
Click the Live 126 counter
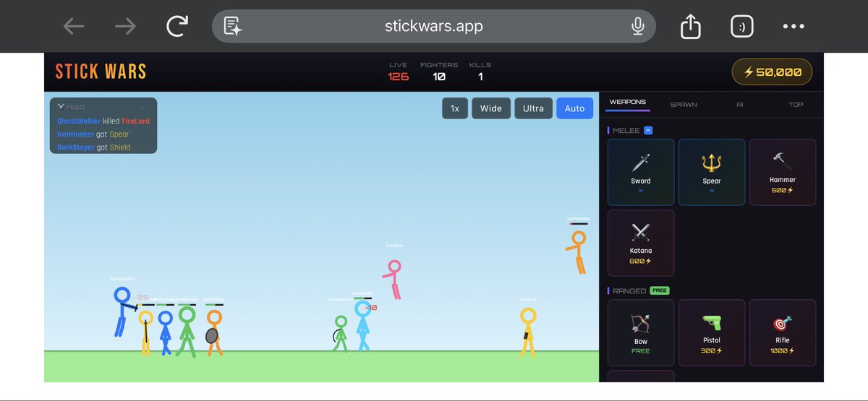[398, 72]
